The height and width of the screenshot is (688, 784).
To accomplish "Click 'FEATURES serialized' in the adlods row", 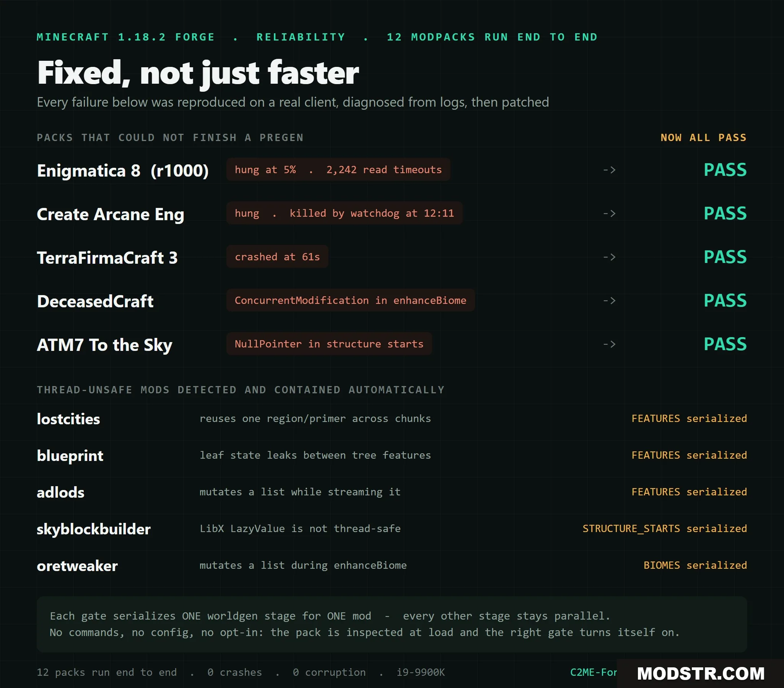I will (x=689, y=492).
